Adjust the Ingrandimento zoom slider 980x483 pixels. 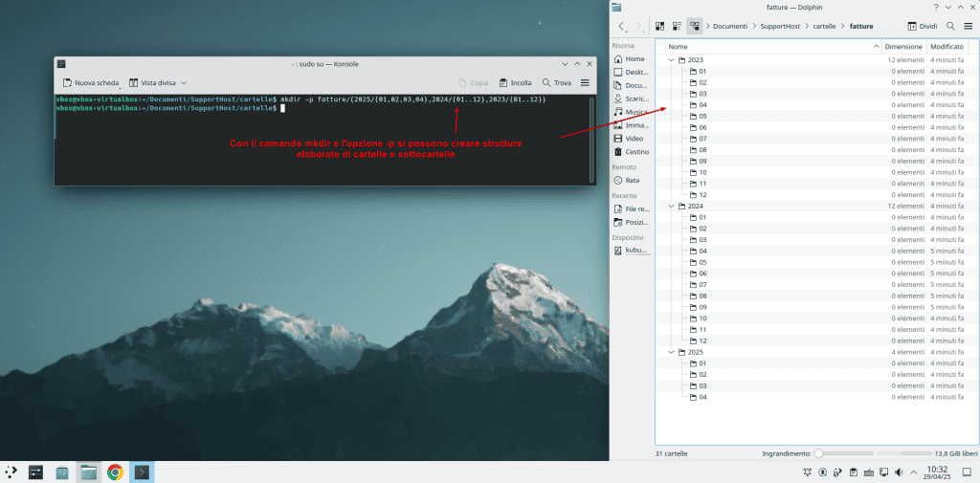point(843,453)
